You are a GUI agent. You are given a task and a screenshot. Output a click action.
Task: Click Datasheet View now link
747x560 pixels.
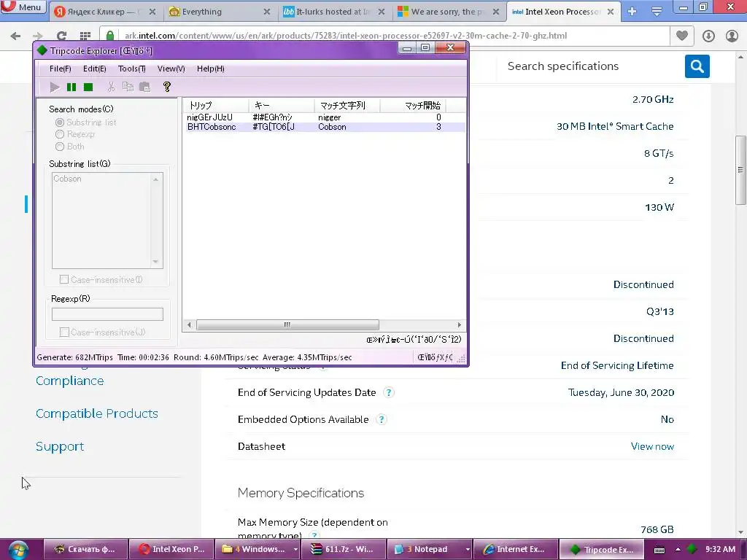(652, 446)
